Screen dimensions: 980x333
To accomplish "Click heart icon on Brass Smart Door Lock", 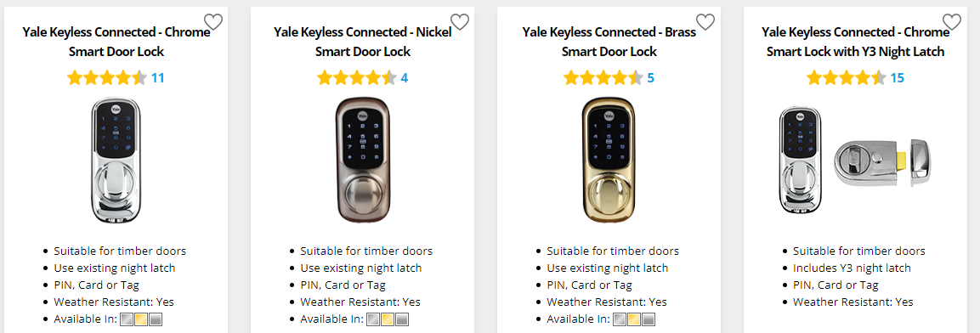I will click(705, 22).
